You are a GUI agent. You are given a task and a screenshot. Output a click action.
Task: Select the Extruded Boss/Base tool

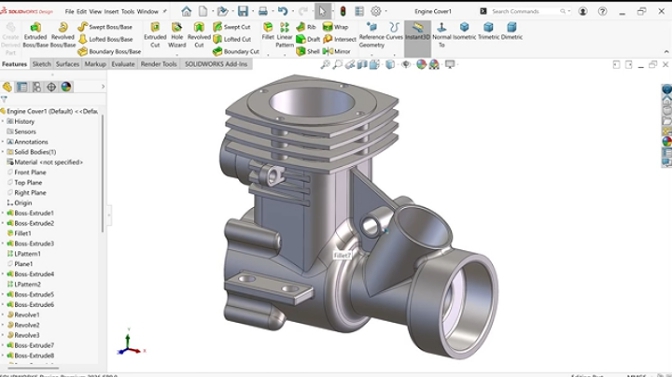point(36,35)
